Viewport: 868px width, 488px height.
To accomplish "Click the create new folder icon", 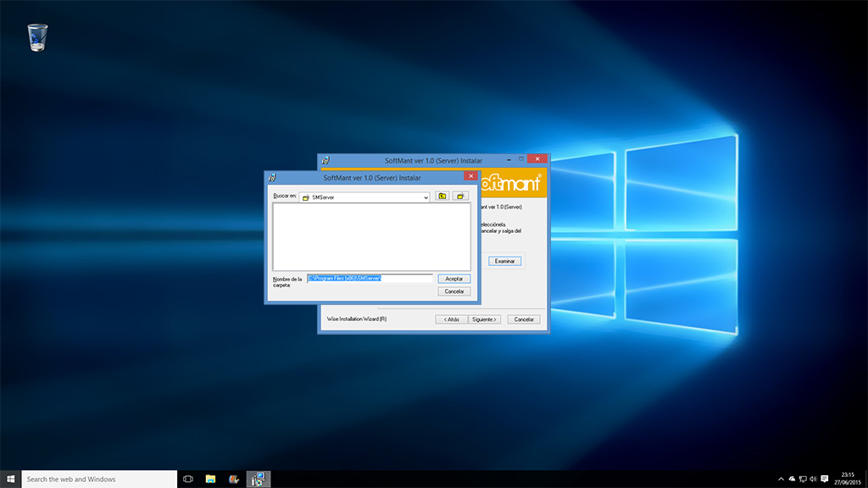I will click(x=461, y=197).
